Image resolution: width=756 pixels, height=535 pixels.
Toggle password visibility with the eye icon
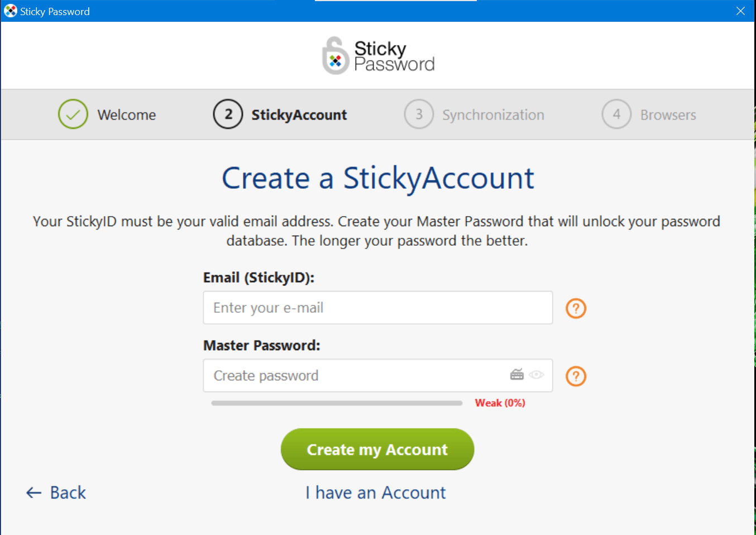click(x=537, y=375)
